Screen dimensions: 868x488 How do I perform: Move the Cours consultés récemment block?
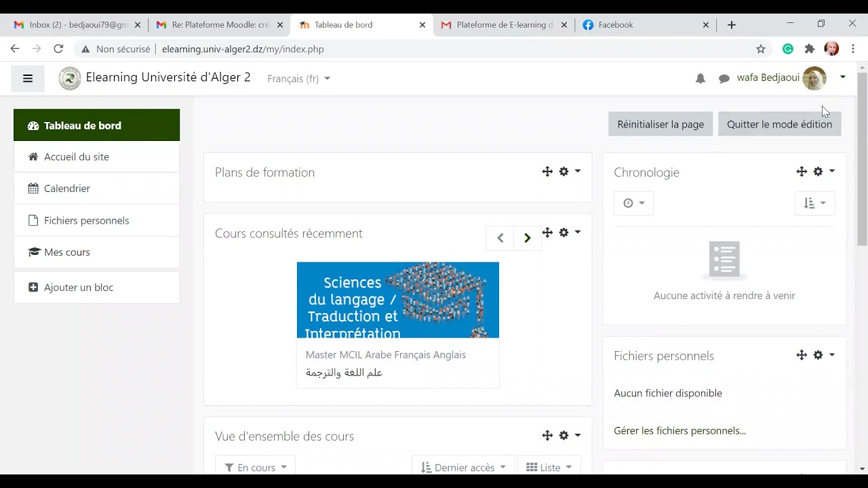point(547,232)
